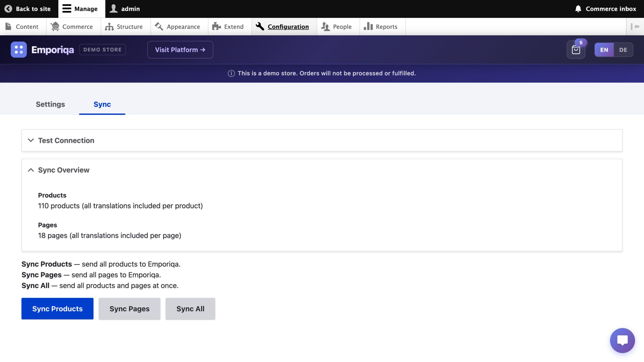Collapse the admin toolbar with arrow icon
This screenshot has height=362, width=644.
pos(636,26)
